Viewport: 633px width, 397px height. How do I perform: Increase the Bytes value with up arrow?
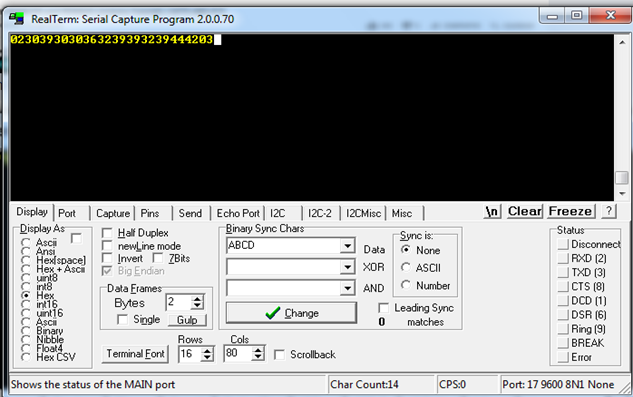click(197, 299)
